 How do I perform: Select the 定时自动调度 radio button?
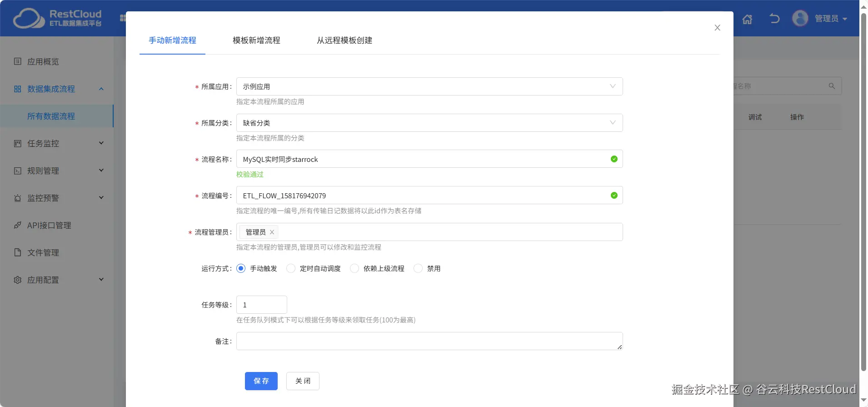pos(291,268)
